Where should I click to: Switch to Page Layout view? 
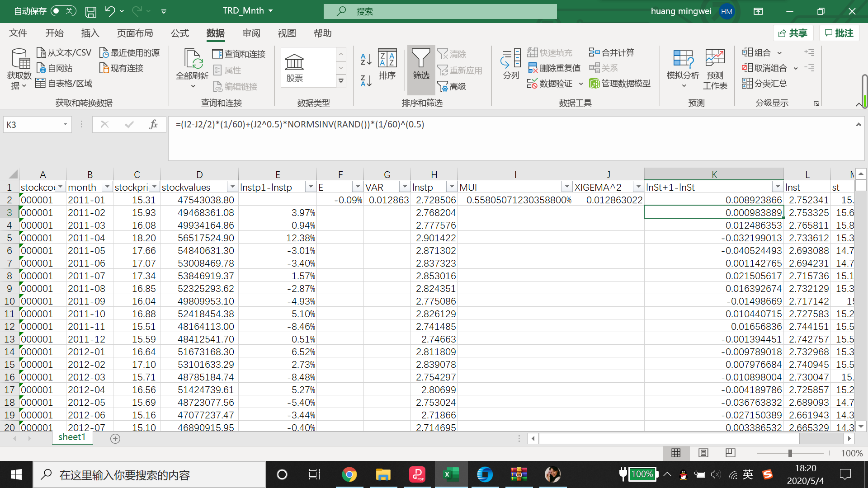click(703, 453)
